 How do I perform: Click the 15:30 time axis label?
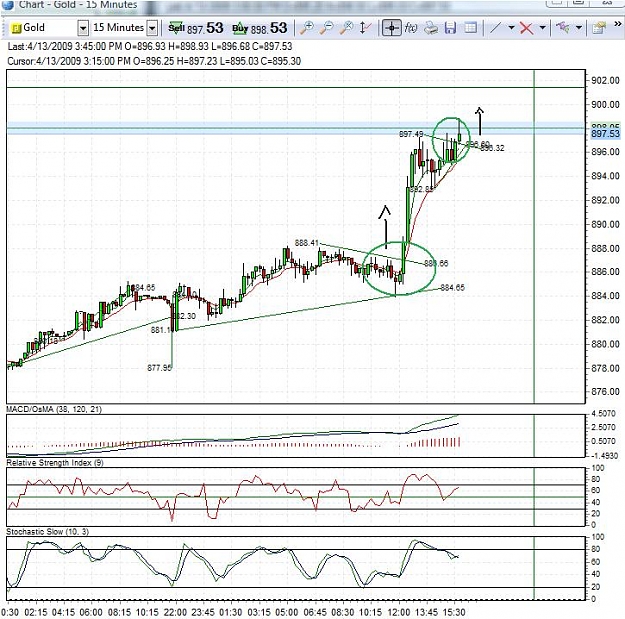point(454,612)
